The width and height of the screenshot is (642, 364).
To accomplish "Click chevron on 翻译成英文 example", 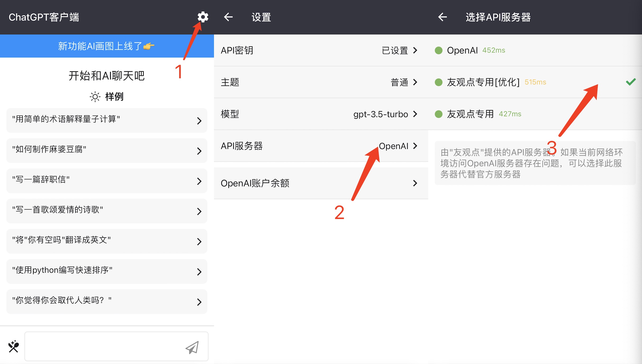I will click(199, 241).
